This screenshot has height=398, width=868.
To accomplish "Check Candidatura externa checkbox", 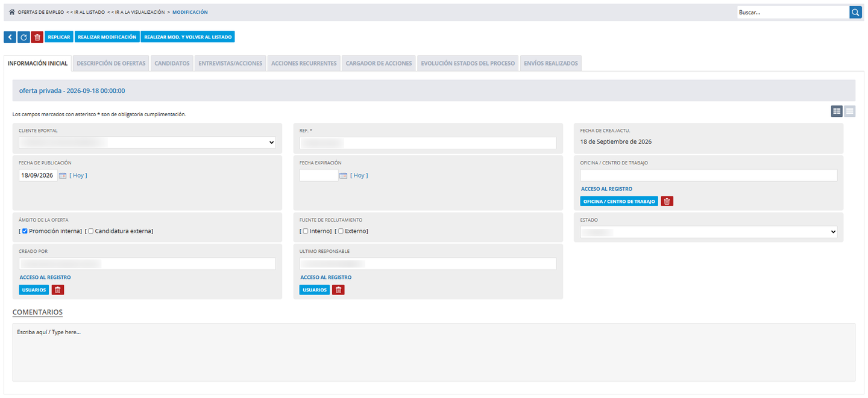I will coord(91,231).
